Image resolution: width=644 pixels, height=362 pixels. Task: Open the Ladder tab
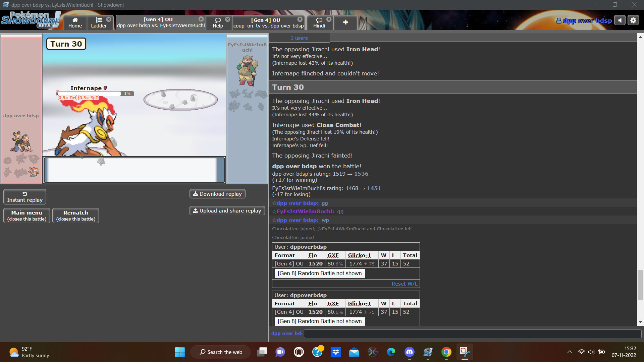coord(99,23)
